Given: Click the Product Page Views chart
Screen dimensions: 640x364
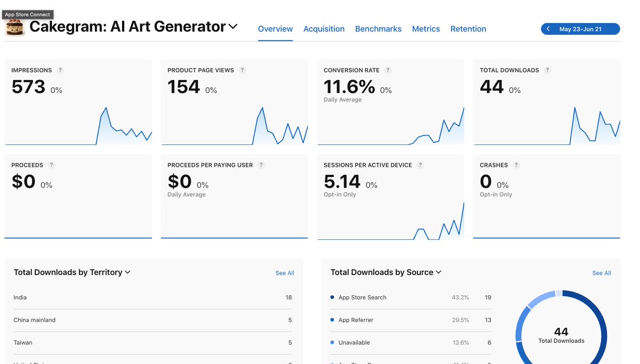Looking at the screenshot, I should (235, 126).
